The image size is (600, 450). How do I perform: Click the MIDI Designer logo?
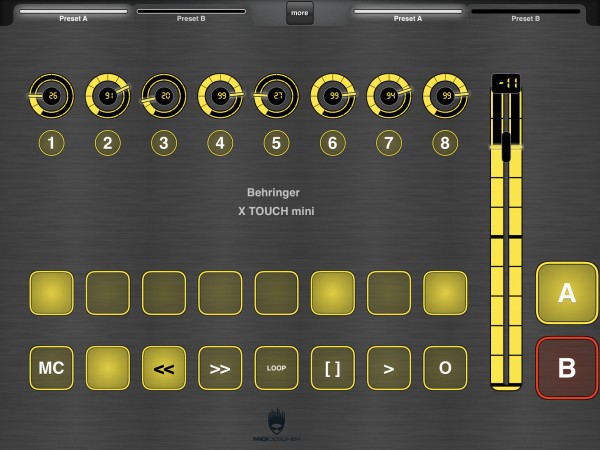[x=277, y=425]
